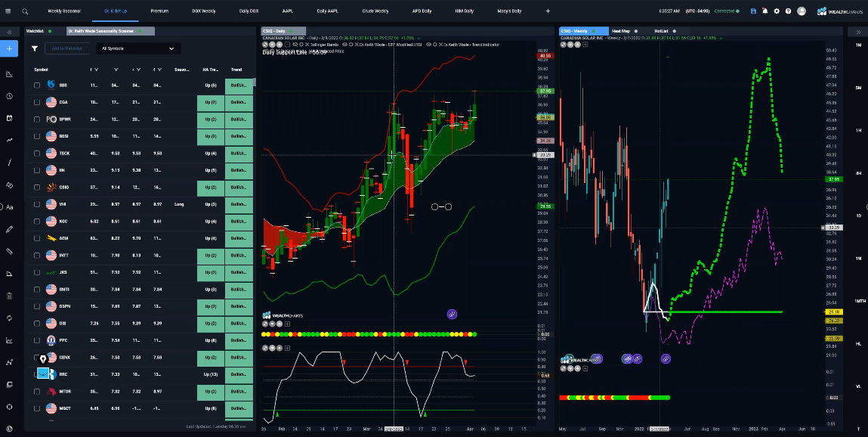The image size is (868, 437).
Task: Tick the checkbox for JKS row
Action: tap(37, 272)
